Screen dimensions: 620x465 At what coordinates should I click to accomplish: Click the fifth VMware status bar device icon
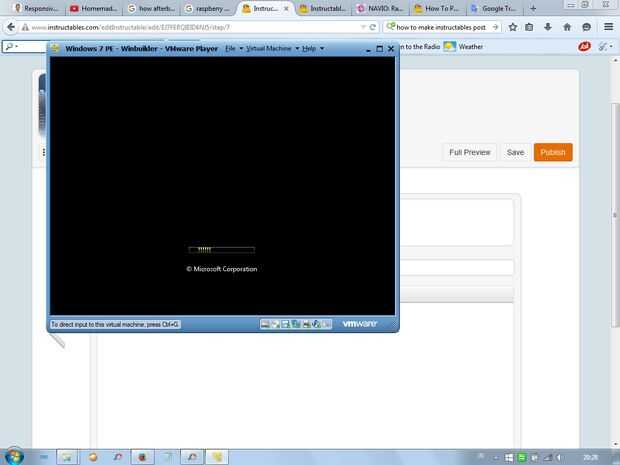pyautogui.click(x=306, y=324)
